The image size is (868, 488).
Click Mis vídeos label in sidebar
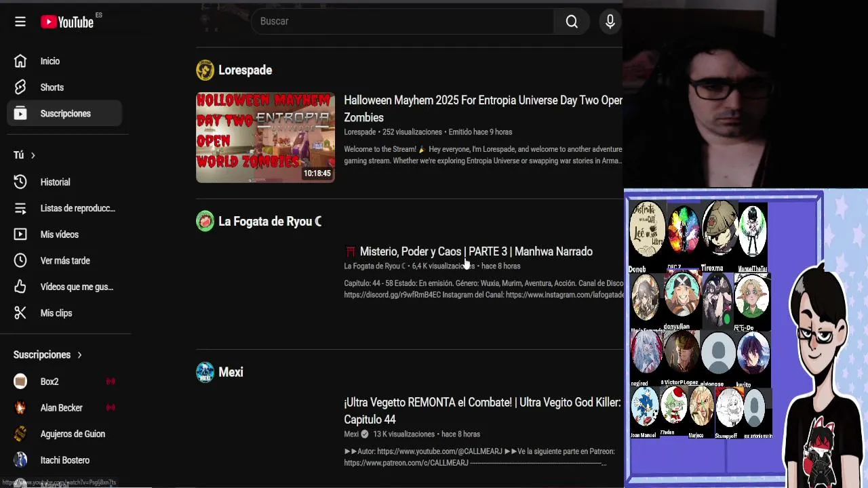[x=60, y=235]
